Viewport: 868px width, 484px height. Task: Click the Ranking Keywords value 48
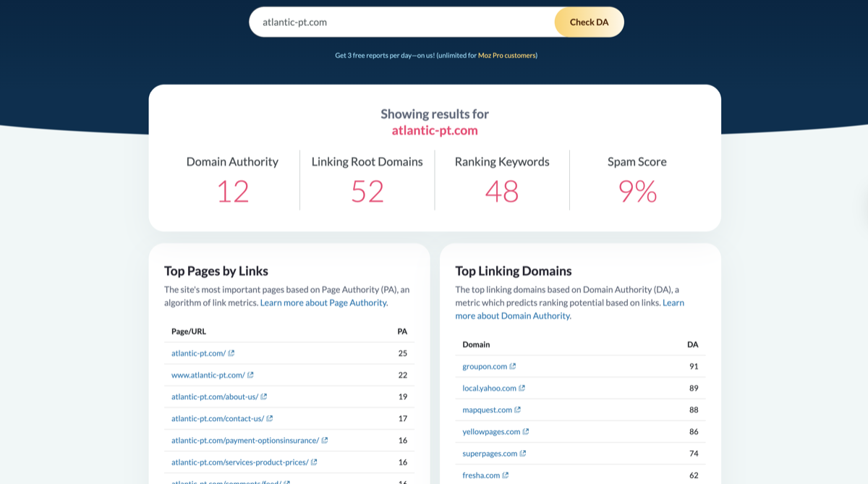[x=502, y=191]
